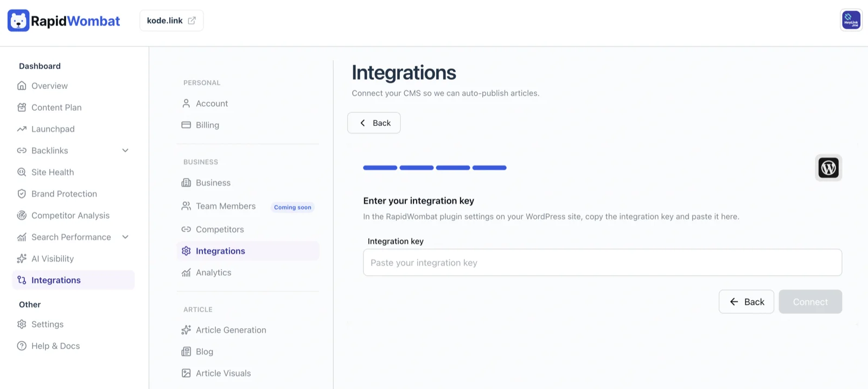
Task: Open Content Plan from the sidebar
Action: (x=56, y=107)
